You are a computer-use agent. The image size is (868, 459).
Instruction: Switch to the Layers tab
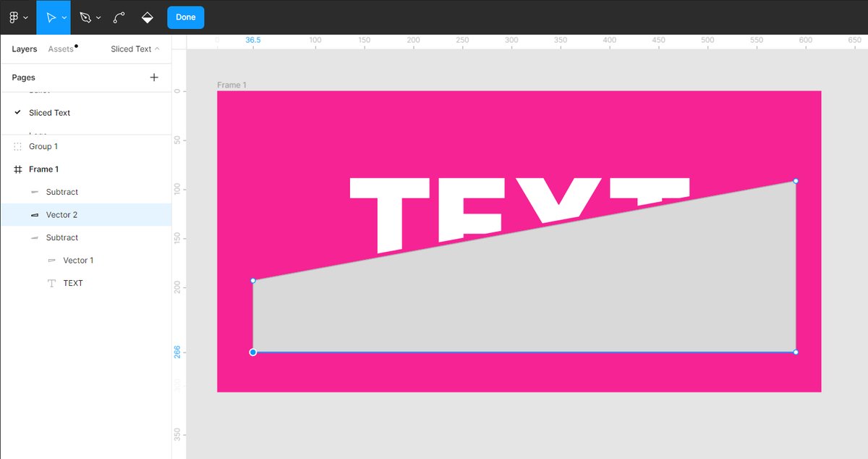(25, 49)
